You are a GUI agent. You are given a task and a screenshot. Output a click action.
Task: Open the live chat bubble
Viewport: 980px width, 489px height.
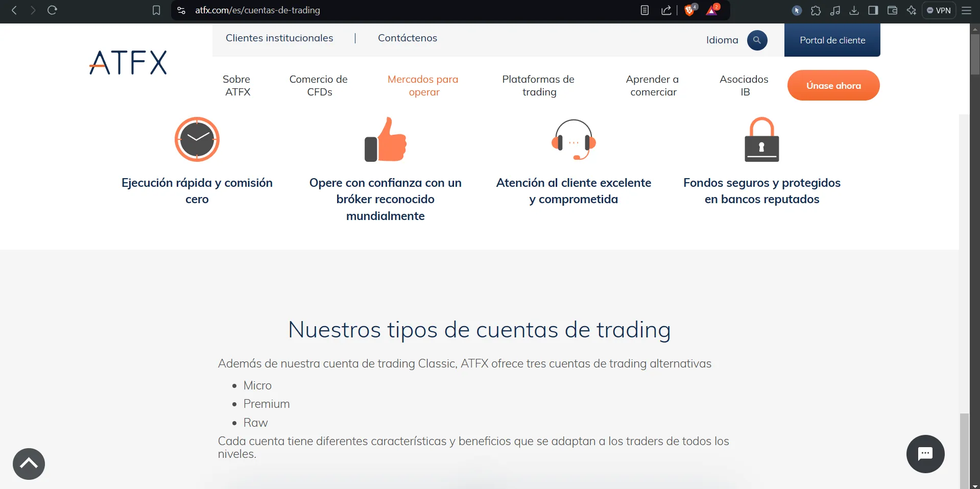point(925,454)
